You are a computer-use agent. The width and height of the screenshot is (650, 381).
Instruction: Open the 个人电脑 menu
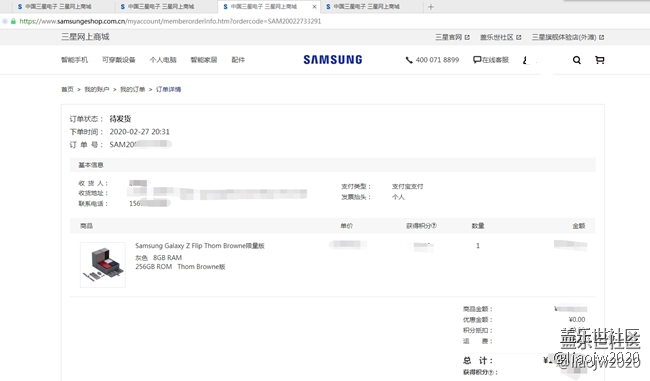[x=163, y=60]
